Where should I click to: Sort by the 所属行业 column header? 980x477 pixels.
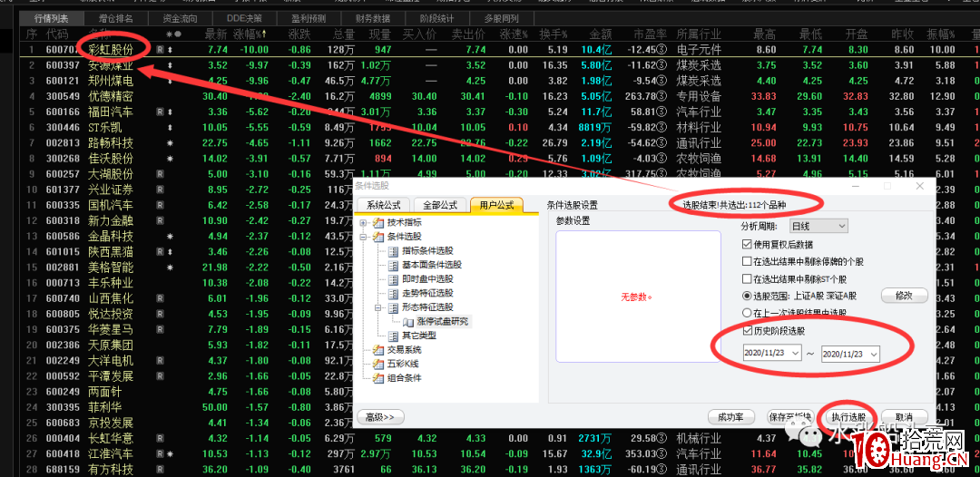(x=699, y=34)
